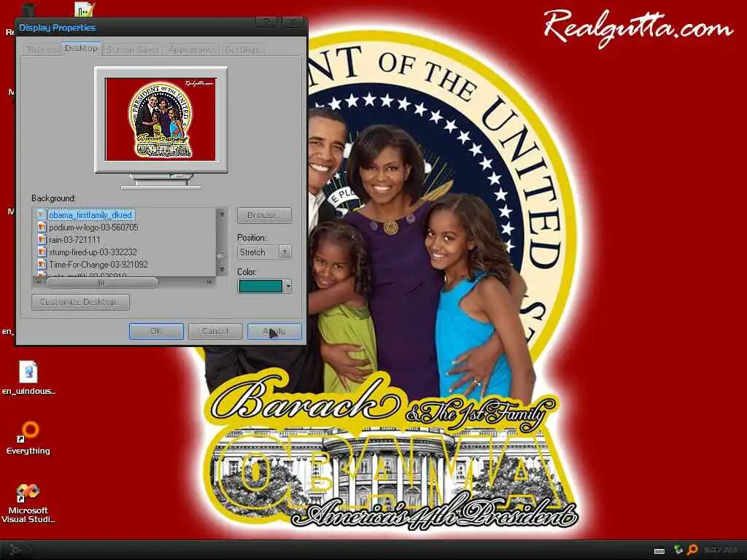
Task: Click the keyboard tray icon
Action: pyautogui.click(x=659, y=551)
